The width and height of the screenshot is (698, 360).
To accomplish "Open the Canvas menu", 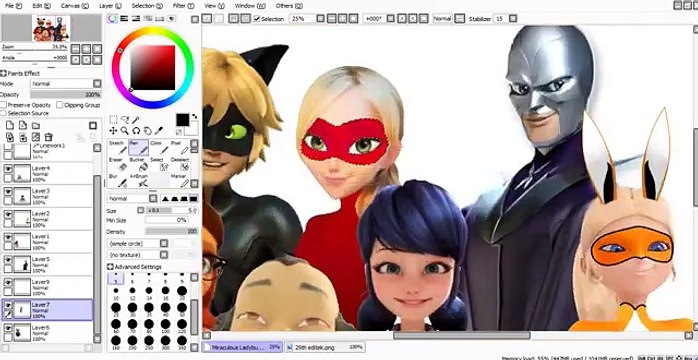I will click(x=75, y=6).
